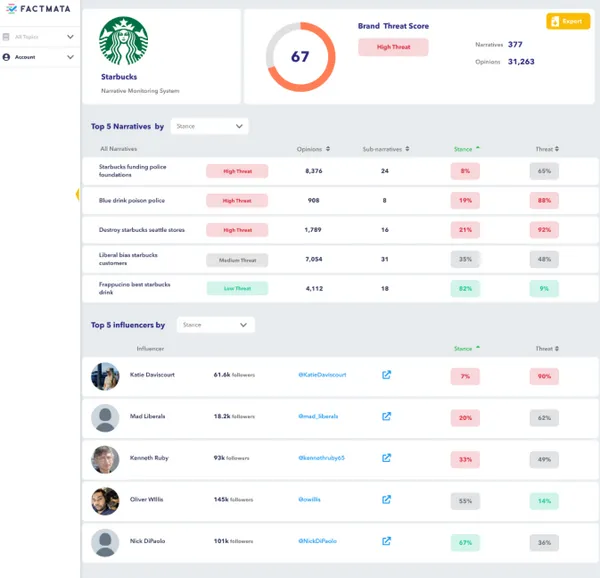
Task: Click Nick DiPaolo default avatar
Action: (x=105, y=542)
